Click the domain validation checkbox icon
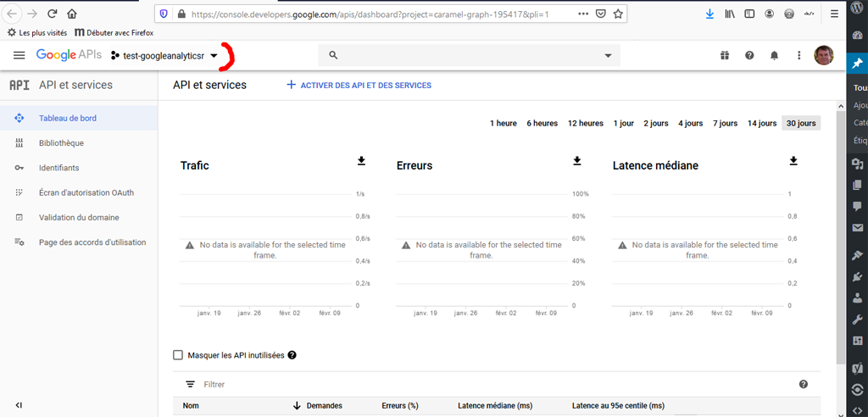 tap(19, 218)
